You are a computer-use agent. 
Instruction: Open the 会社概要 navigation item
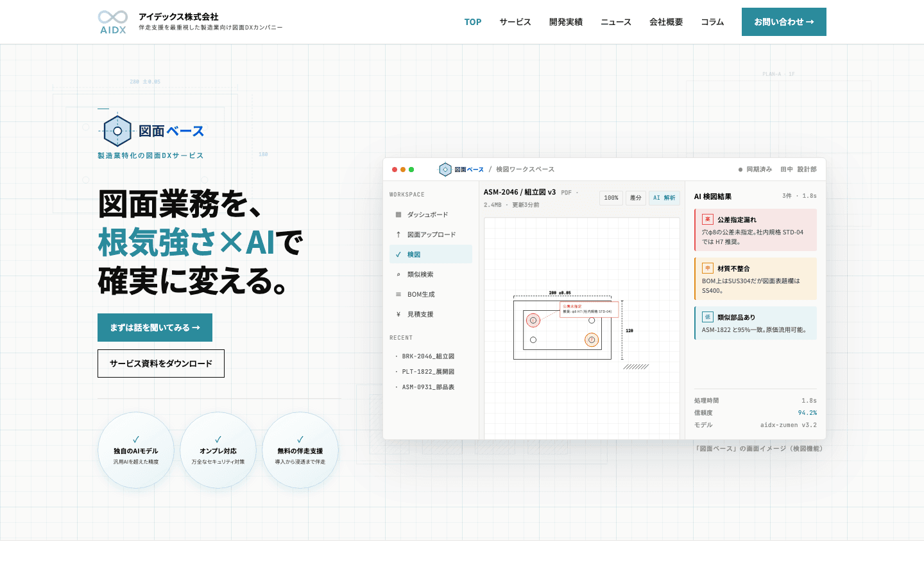666,22
